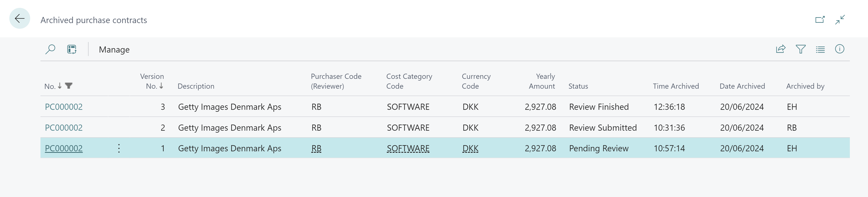Click the Description column header

point(196,86)
